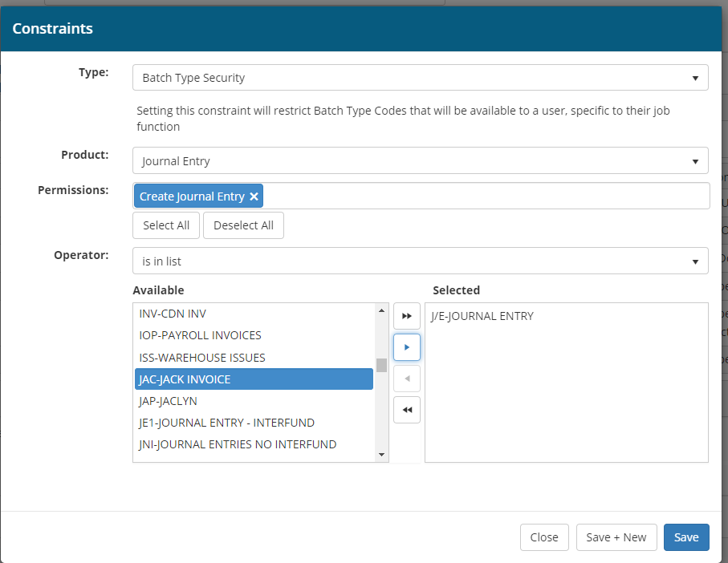This screenshot has width=728, height=563.
Task: Click the single left arrow remove button
Action: tap(407, 379)
